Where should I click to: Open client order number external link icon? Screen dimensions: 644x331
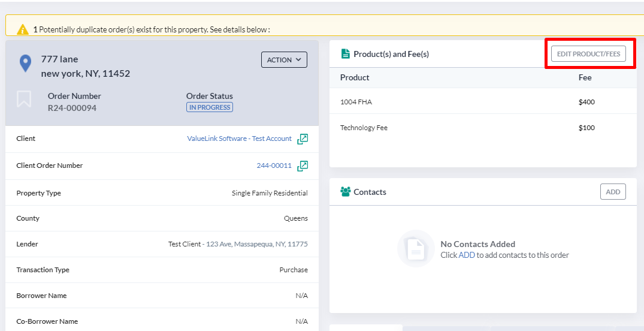pos(303,166)
